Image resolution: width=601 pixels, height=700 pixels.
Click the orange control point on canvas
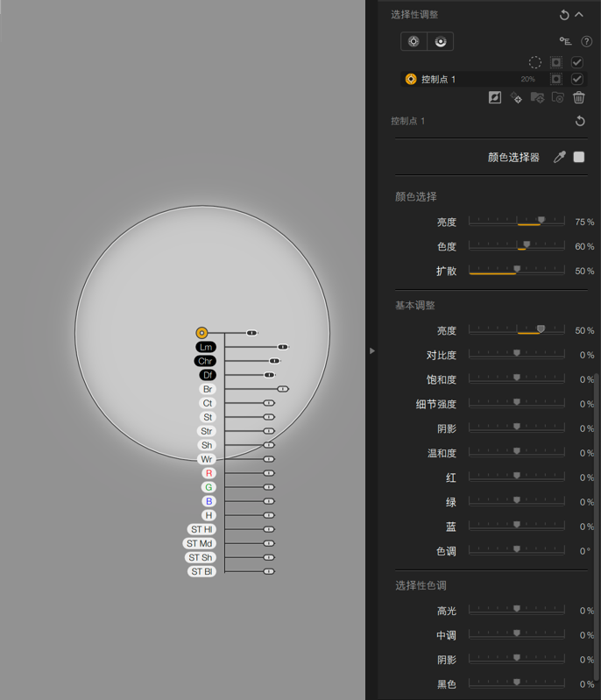(x=202, y=333)
